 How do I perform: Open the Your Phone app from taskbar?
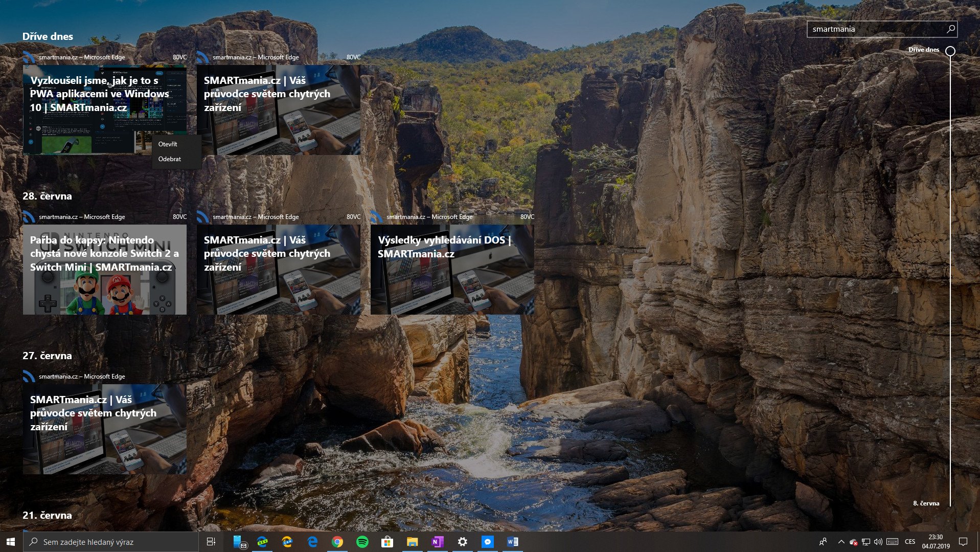(x=239, y=542)
